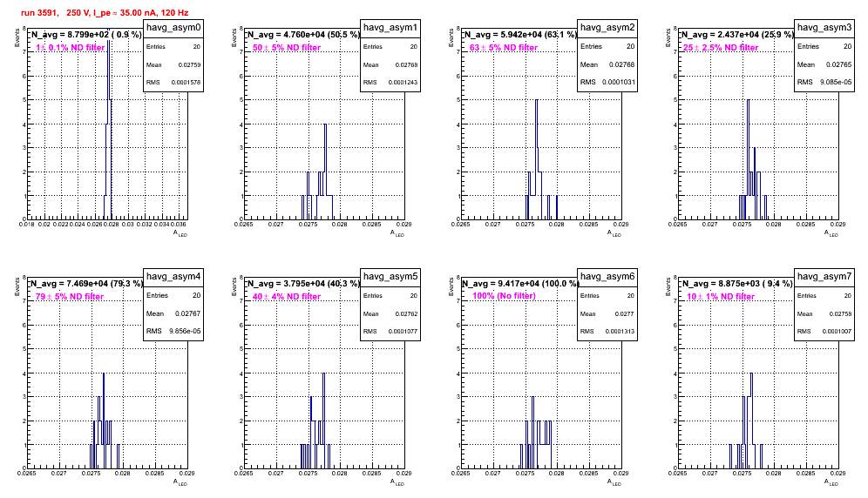868x498 pixels.
Task: Click the Mean value 0.02758
Action: [x=840, y=313]
